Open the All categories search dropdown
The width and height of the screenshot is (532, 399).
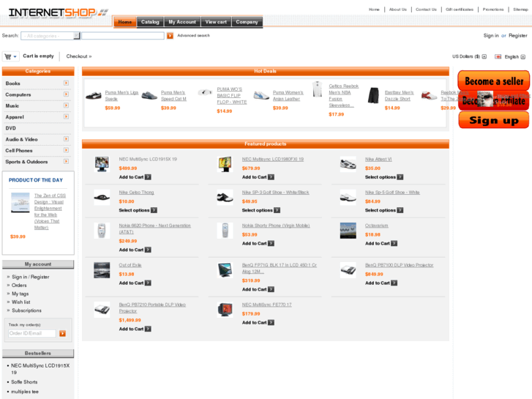point(50,36)
